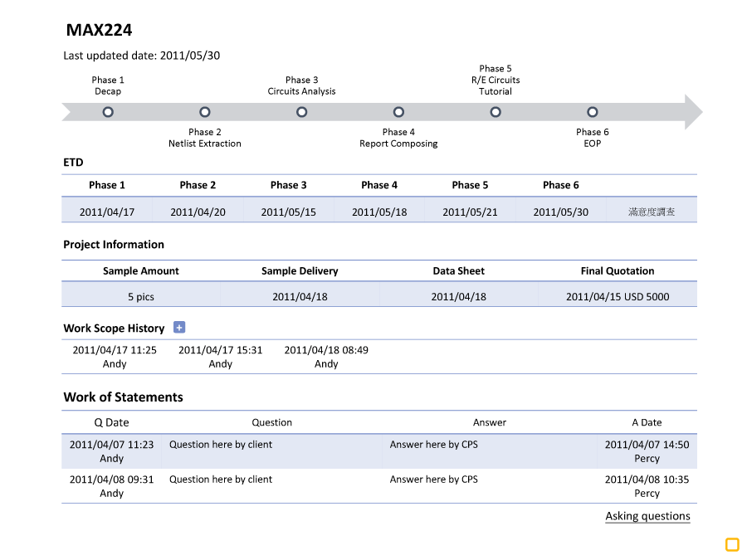Select the question row dated 2011/04/07 11:23
Screen dimensions: 747x560
(x=111, y=451)
